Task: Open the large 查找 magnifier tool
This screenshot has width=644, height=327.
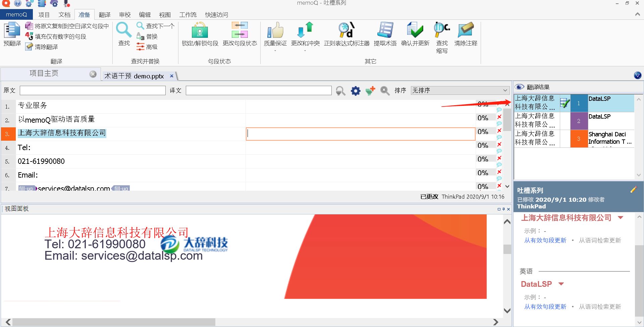Action: point(124,34)
